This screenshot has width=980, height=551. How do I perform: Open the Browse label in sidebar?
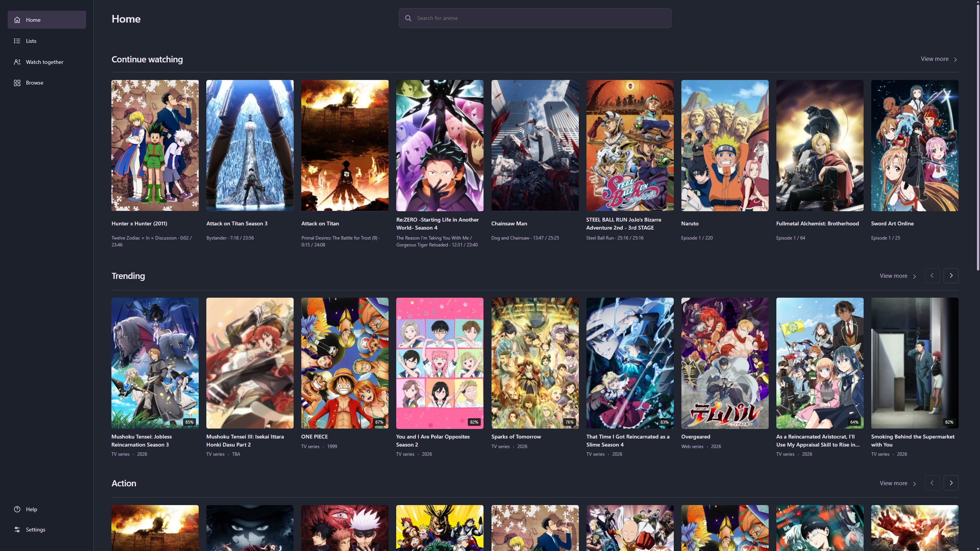point(34,83)
